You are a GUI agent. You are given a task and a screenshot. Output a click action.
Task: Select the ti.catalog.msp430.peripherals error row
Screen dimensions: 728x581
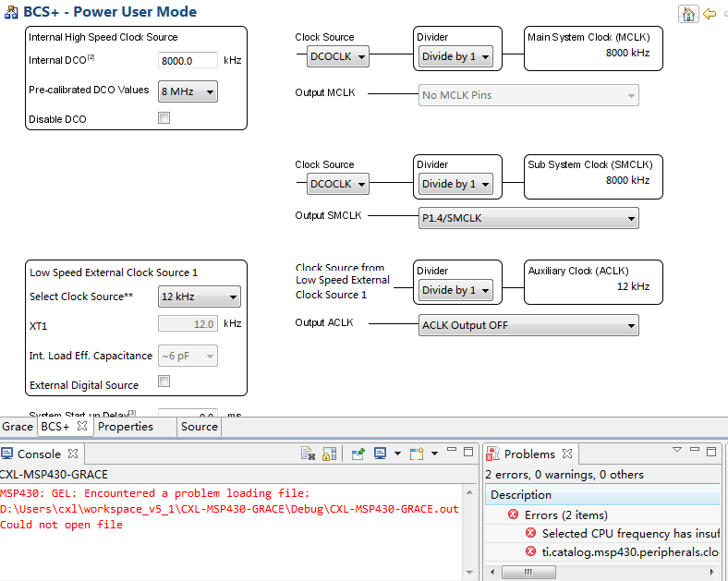tap(602, 551)
